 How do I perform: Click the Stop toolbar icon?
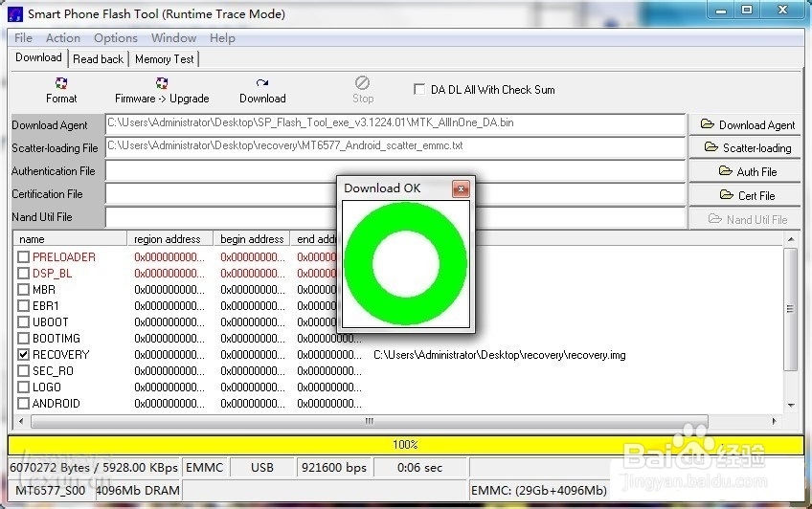pos(363,83)
